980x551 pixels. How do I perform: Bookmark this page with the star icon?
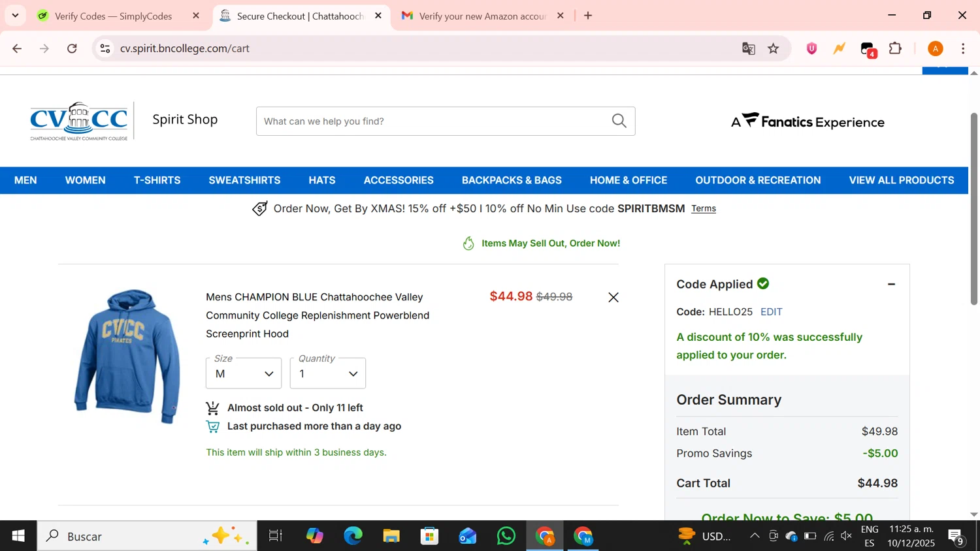click(x=774, y=48)
